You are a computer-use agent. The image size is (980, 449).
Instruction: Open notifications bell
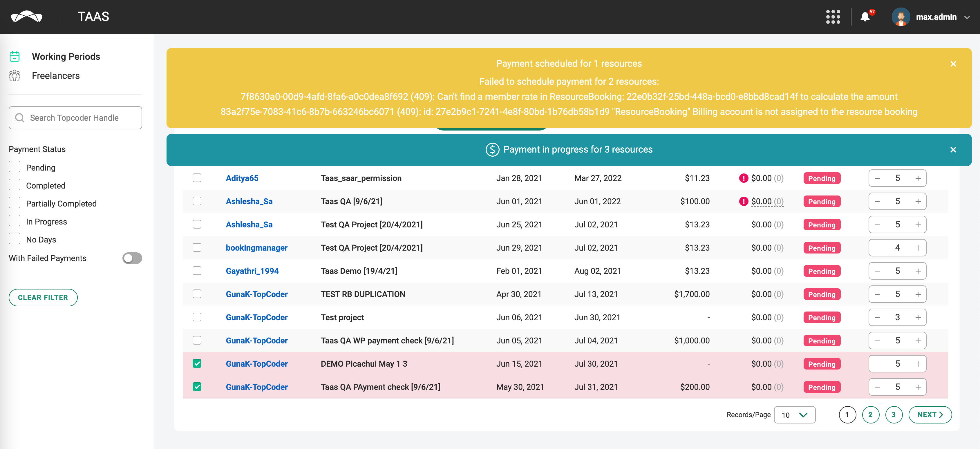(865, 17)
